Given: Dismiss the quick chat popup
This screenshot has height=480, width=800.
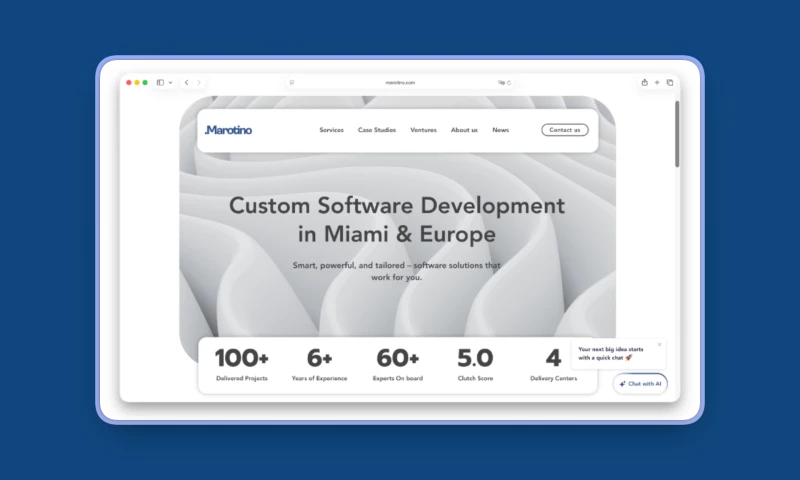Looking at the screenshot, I should click(x=659, y=345).
